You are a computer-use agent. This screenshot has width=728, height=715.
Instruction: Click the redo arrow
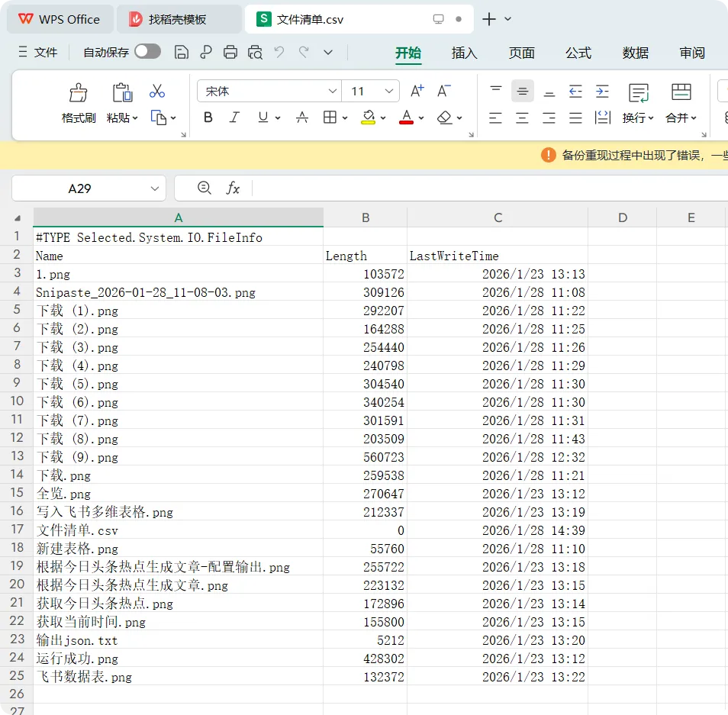tap(304, 52)
